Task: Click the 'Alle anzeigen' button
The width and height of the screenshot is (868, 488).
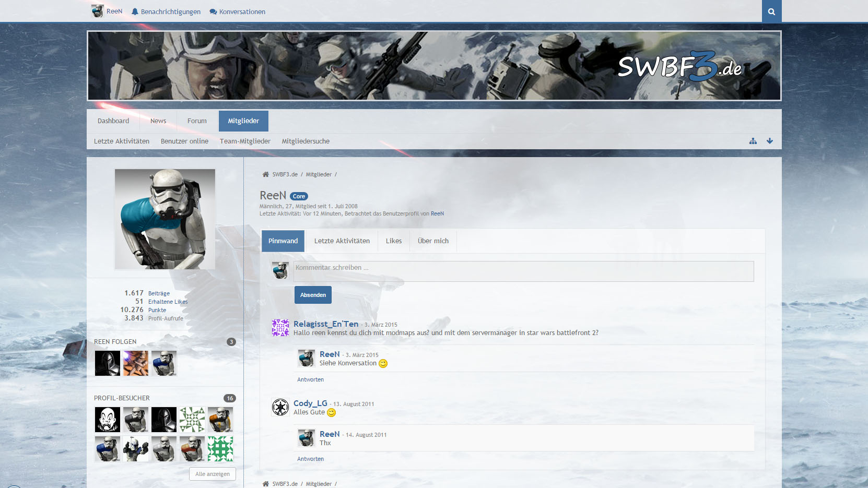Action: click(x=213, y=474)
